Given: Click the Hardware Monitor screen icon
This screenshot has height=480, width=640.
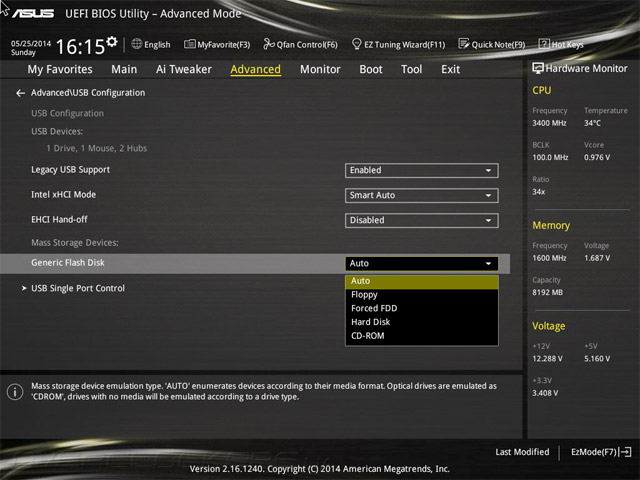Looking at the screenshot, I should click(538, 69).
